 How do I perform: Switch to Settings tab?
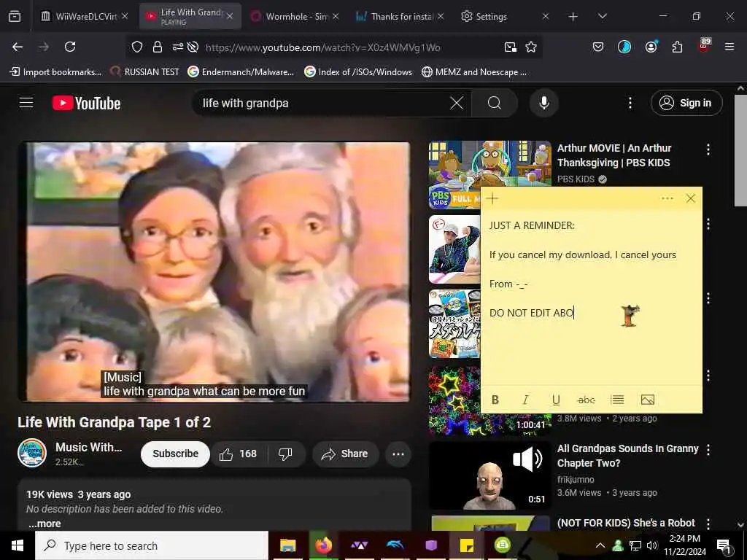point(505,17)
